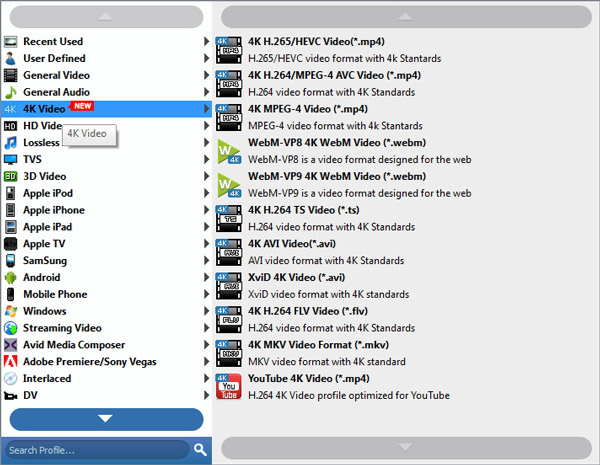Click the 3D Video icon
The image size is (600, 465).
pos(10,176)
